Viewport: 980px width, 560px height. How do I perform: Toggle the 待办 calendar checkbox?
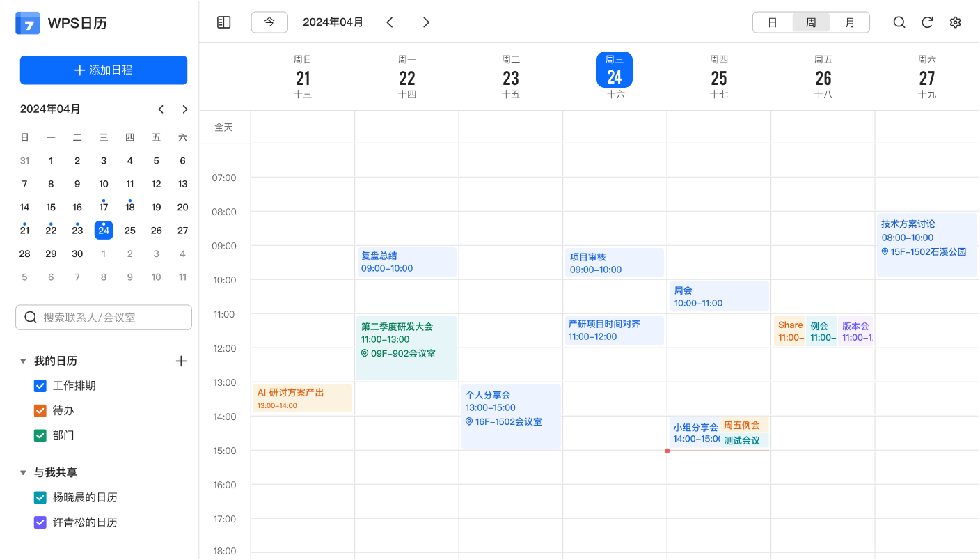(x=40, y=411)
